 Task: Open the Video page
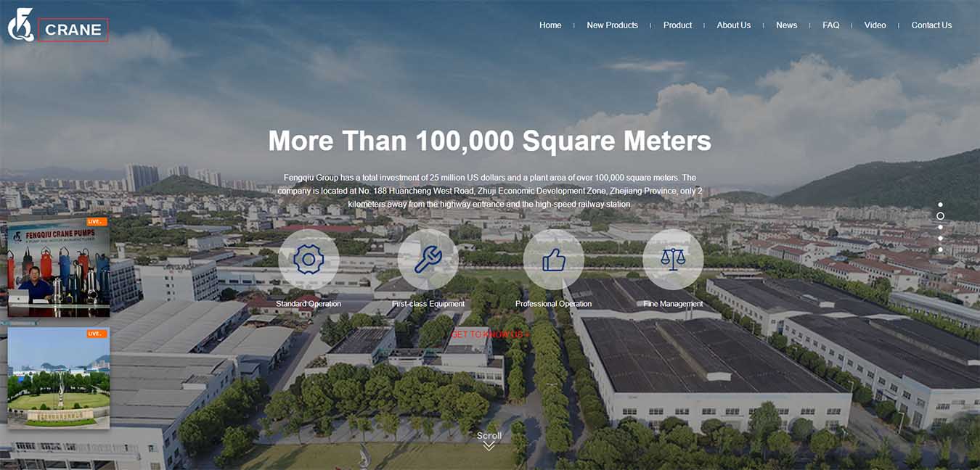[875, 25]
